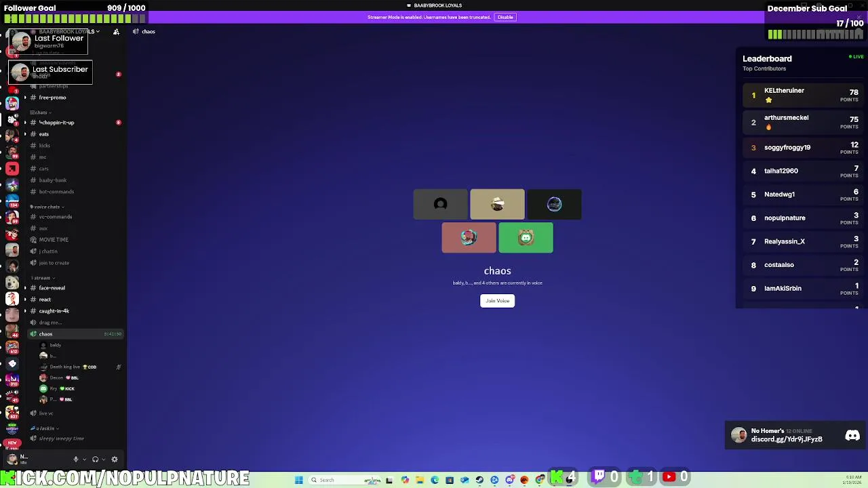Collapse the chats category
This screenshot has width=868, height=488.
(39, 113)
